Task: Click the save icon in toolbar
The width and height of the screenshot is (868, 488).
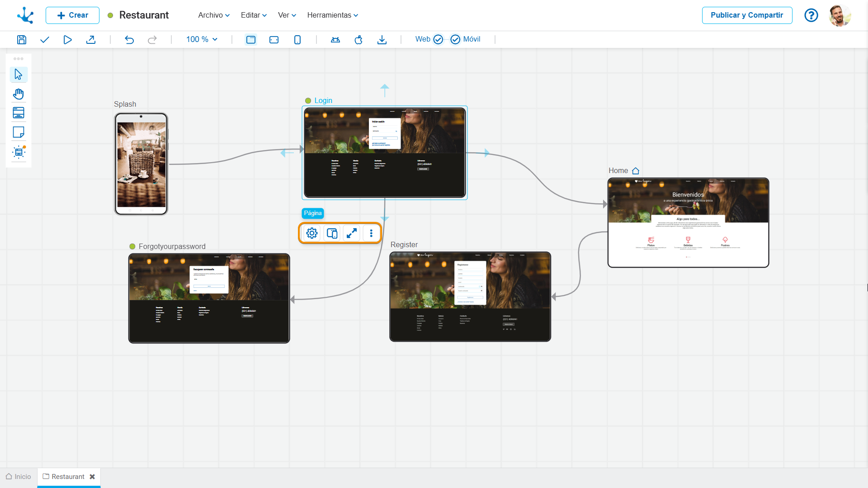Action: coord(21,40)
